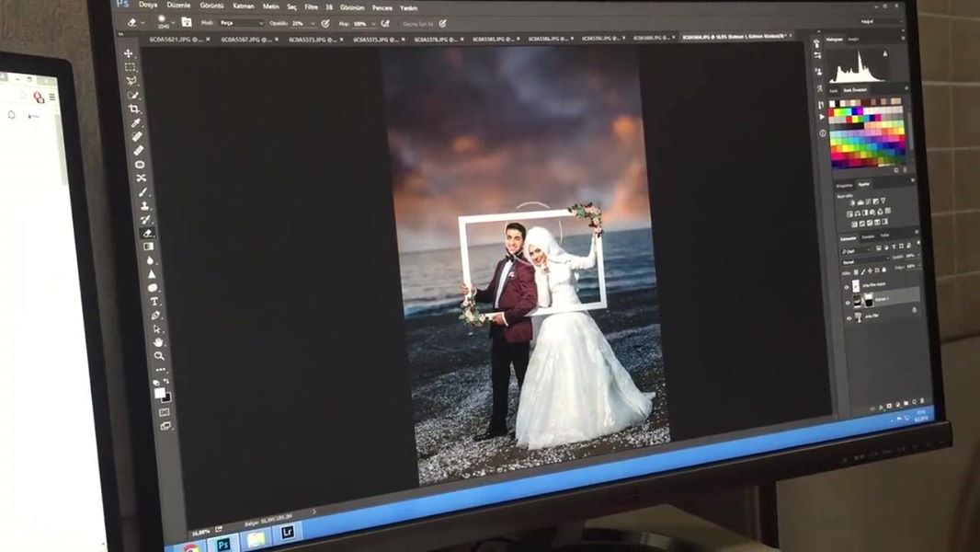The width and height of the screenshot is (980, 552).
Task: Select the Histogram panel tab
Action: pyautogui.click(x=835, y=40)
